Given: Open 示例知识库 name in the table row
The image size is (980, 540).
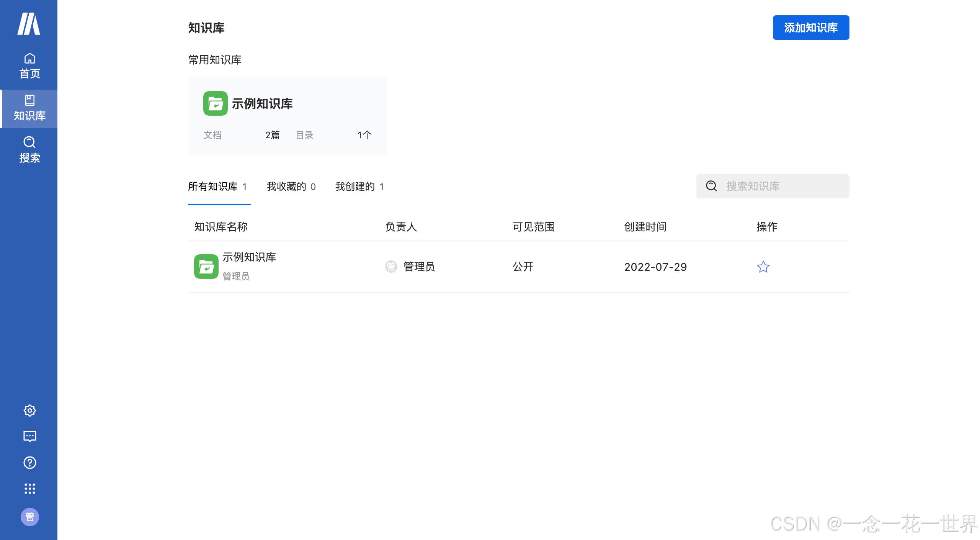Looking at the screenshot, I should pyautogui.click(x=250, y=257).
